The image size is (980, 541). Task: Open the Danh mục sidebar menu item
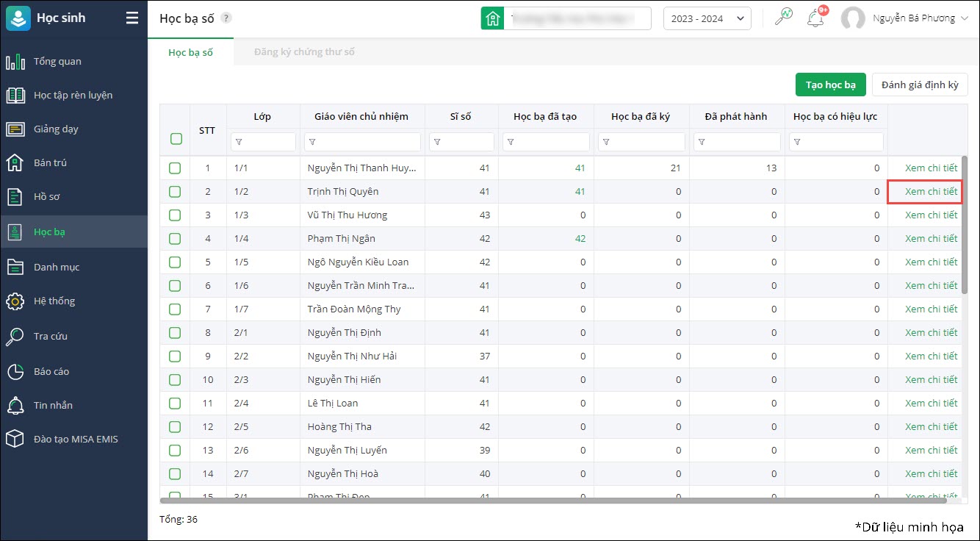coord(57,267)
